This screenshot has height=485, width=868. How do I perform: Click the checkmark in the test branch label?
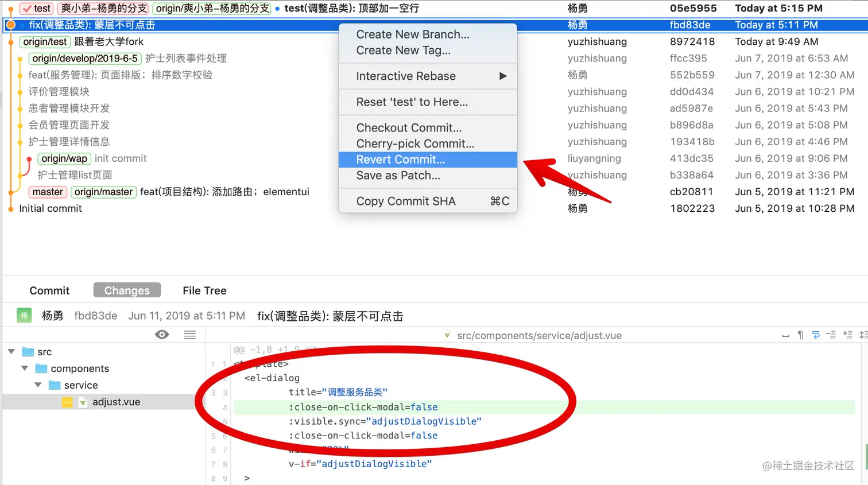coord(27,9)
